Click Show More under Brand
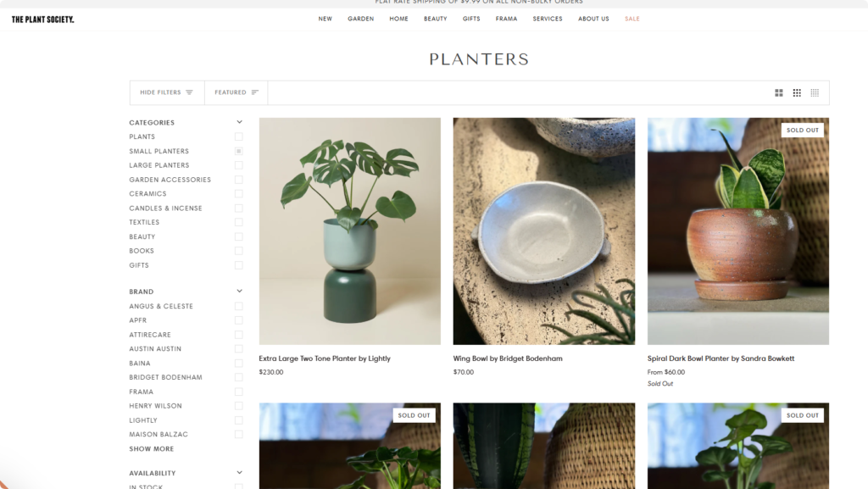Screen dimensions: 868x489 click(x=152, y=448)
